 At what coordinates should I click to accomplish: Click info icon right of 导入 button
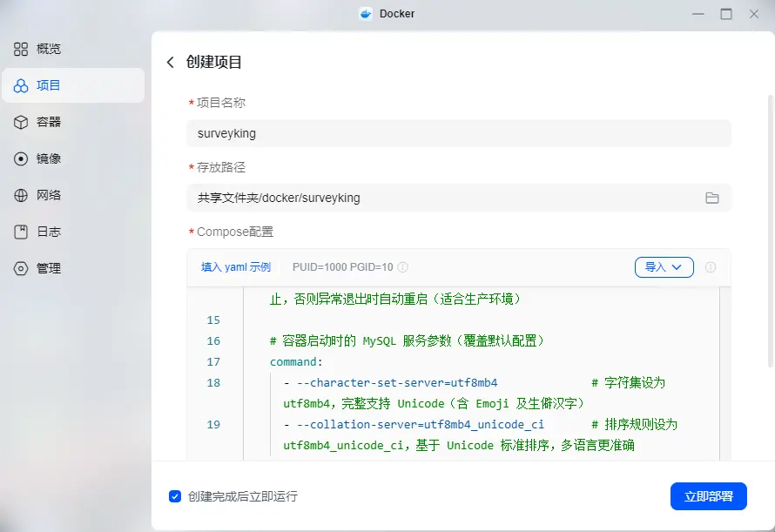(x=711, y=267)
